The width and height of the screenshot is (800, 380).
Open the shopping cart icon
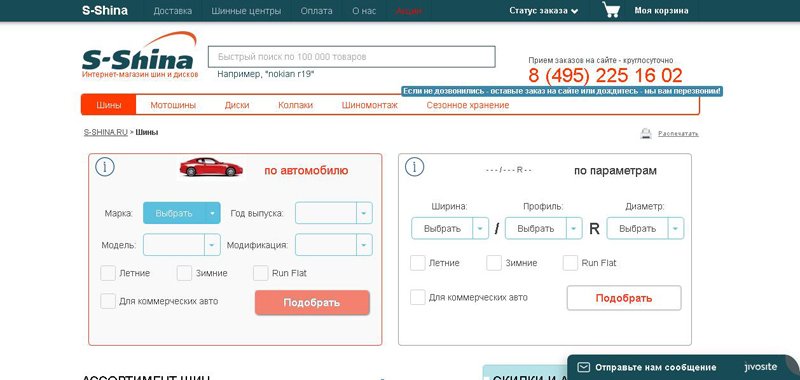click(611, 10)
